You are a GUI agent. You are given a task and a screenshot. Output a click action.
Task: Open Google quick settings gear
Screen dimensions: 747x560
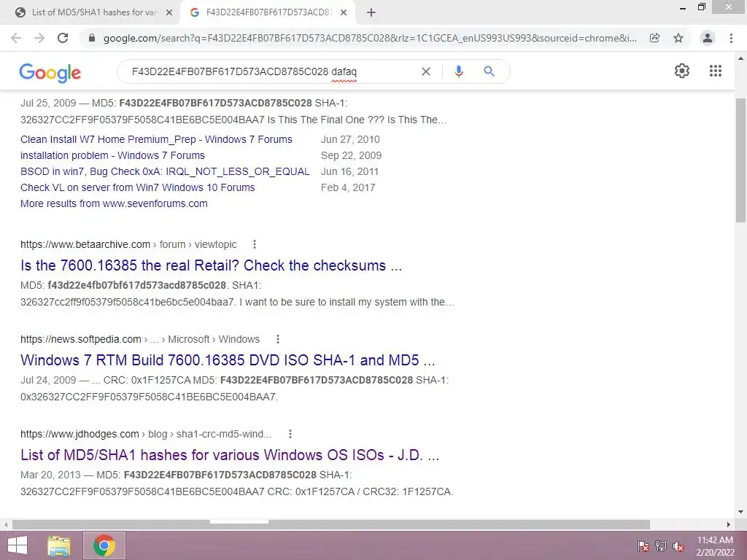click(682, 71)
